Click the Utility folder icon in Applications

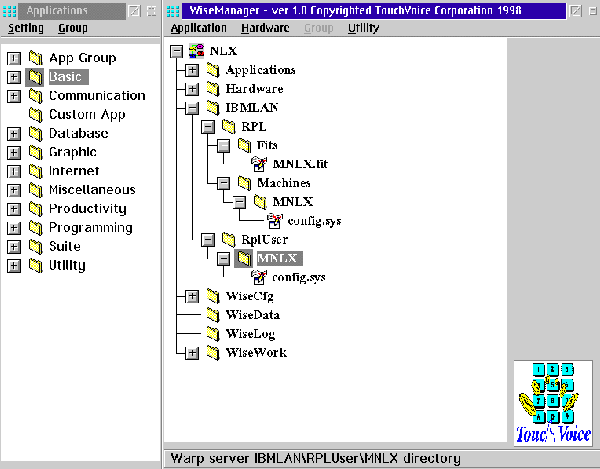[x=35, y=265]
